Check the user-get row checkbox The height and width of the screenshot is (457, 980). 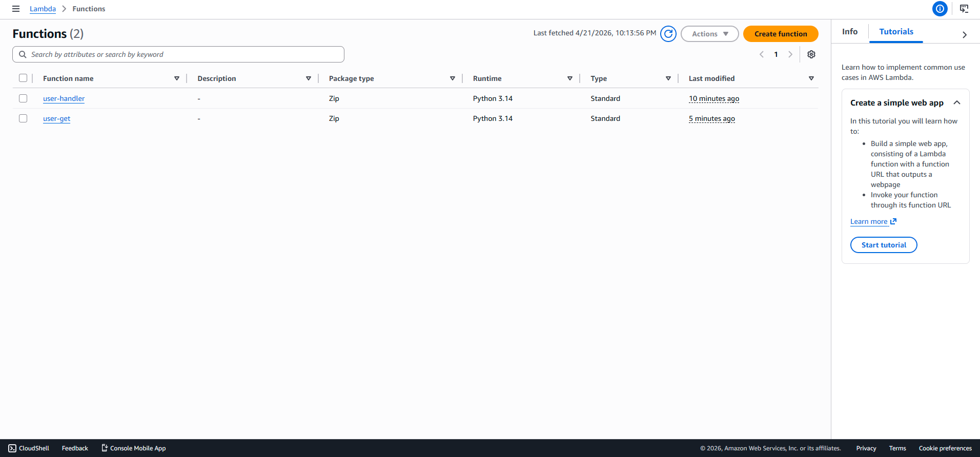[x=23, y=118]
